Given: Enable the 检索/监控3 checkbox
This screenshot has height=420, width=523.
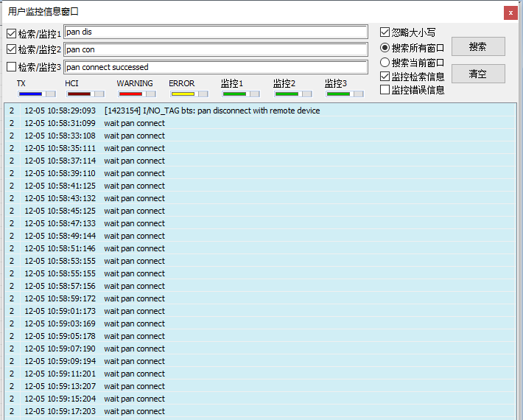Looking at the screenshot, I should tap(11, 67).
